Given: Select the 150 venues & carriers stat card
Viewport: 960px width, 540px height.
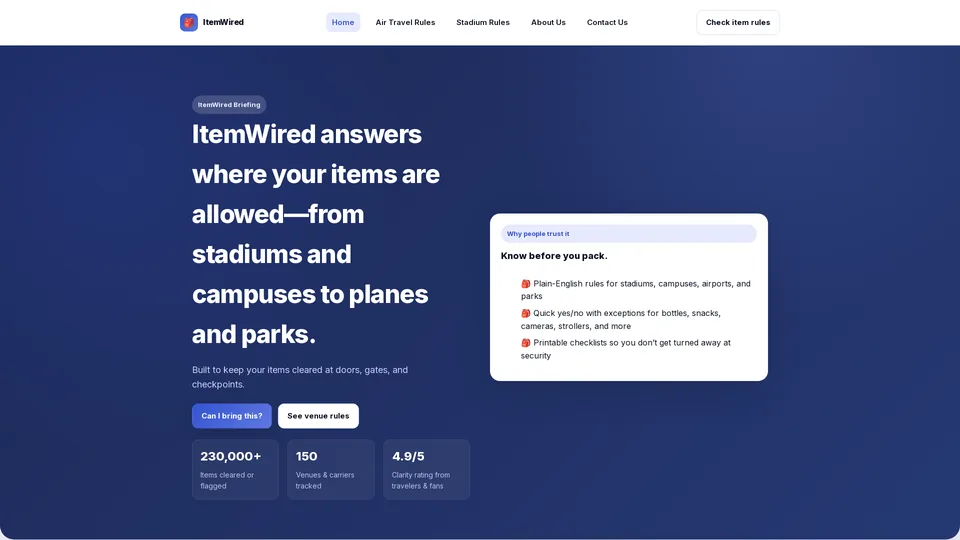Looking at the screenshot, I should (x=331, y=470).
